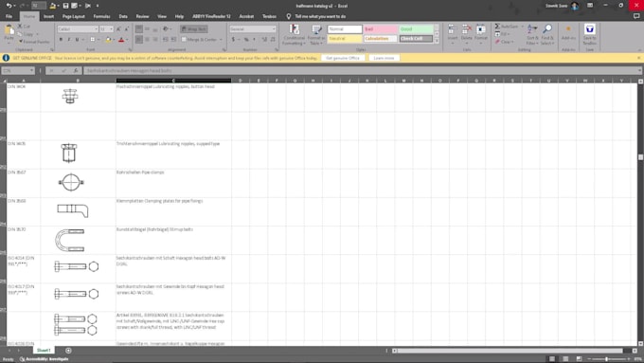The image size is (644, 363).
Task: Click the Accounting dollar format icon
Action: click(233, 40)
